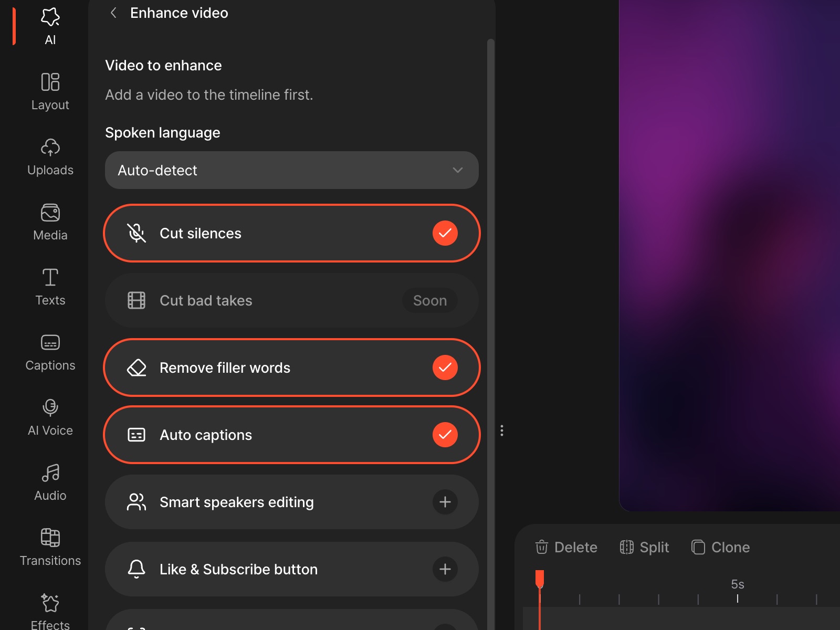Open the Layout panel
Viewport: 840px width, 630px height.
click(x=50, y=92)
